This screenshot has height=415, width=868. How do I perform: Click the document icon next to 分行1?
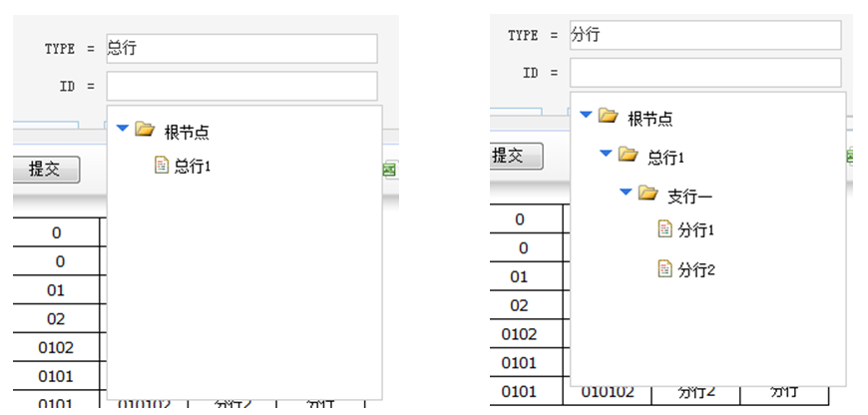point(665,229)
